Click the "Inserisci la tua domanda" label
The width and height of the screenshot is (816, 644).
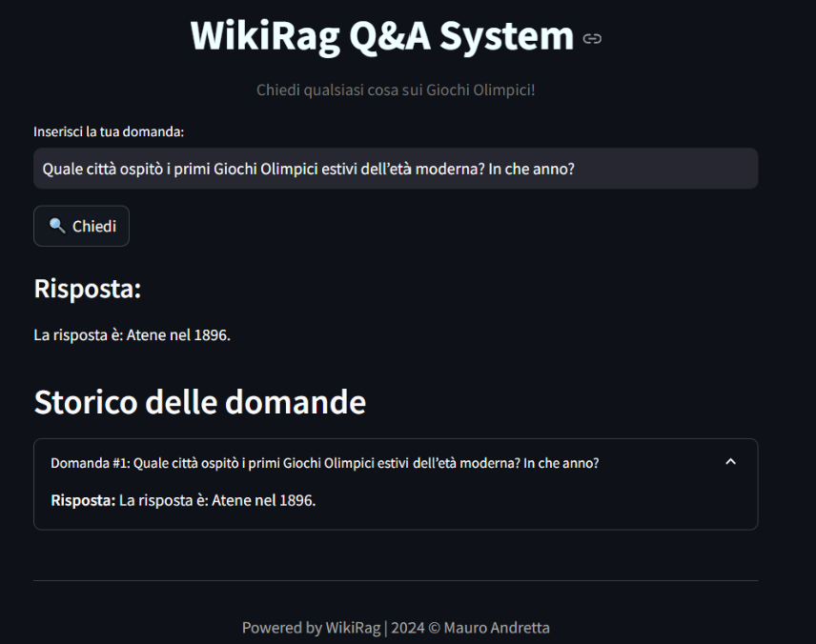tap(110, 132)
